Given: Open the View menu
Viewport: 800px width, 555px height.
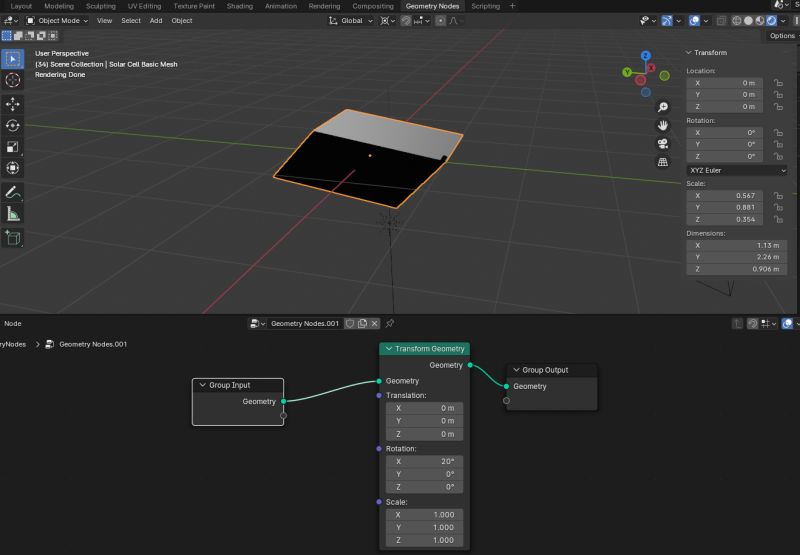Looking at the screenshot, I should pyautogui.click(x=105, y=20).
